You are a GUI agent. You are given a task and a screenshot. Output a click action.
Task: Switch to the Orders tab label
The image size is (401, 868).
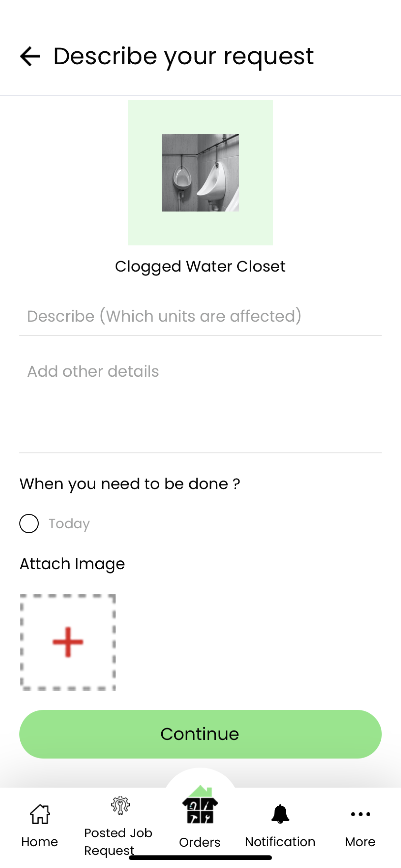200,842
